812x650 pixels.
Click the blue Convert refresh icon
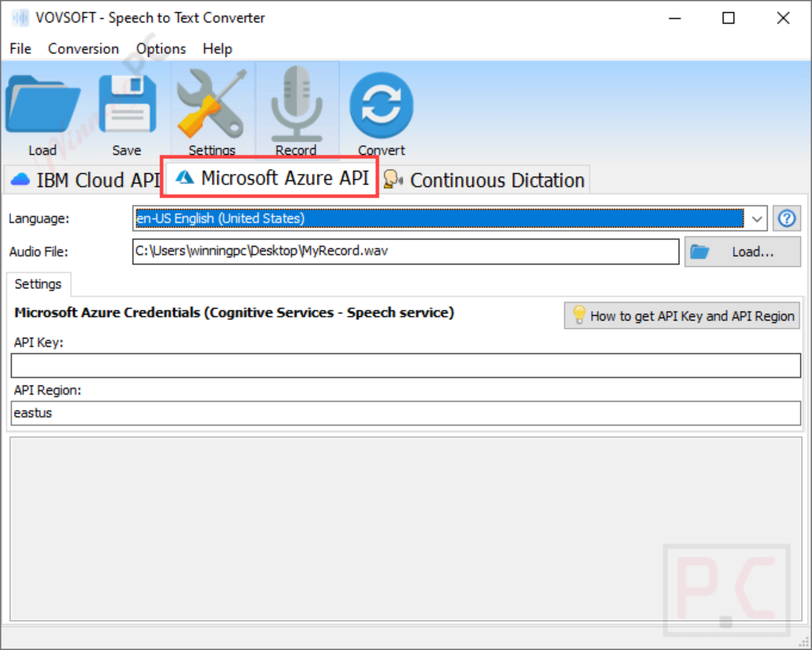tap(381, 105)
